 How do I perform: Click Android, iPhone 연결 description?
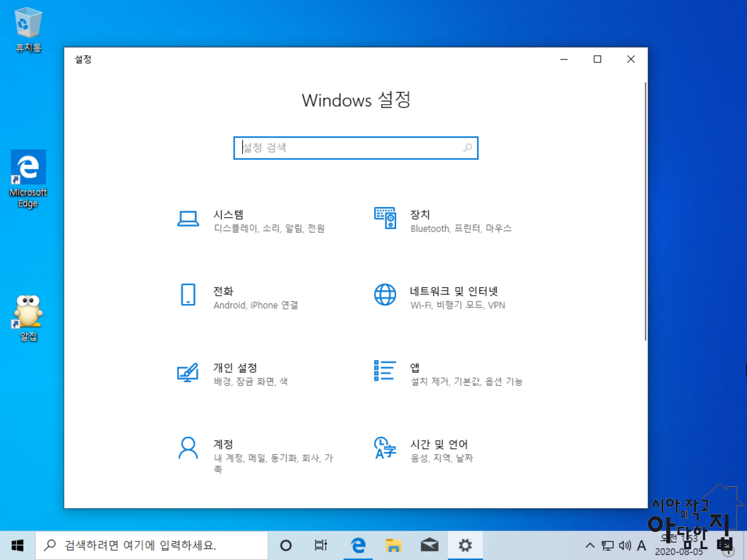pyautogui.click(x=256, y=305)
